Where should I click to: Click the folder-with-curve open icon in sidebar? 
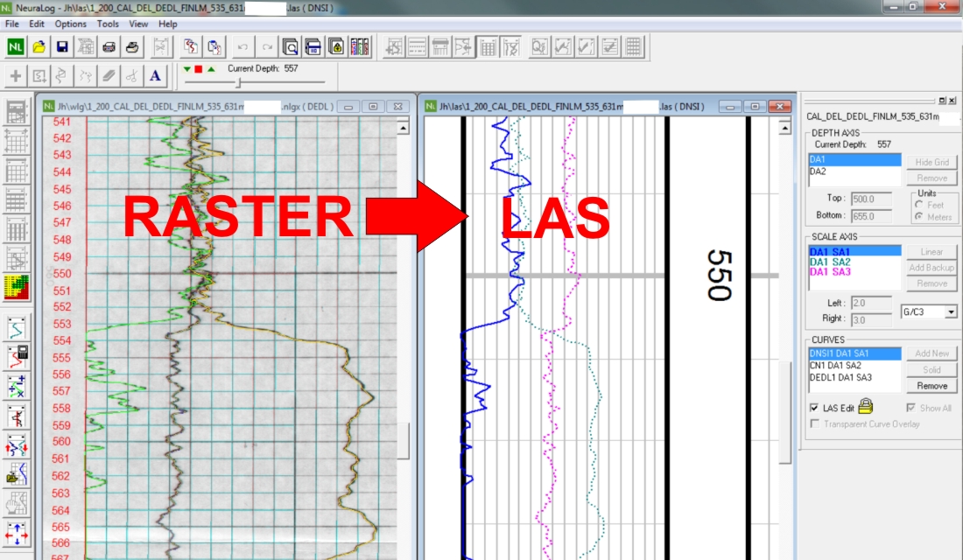(x=17, y=474)
